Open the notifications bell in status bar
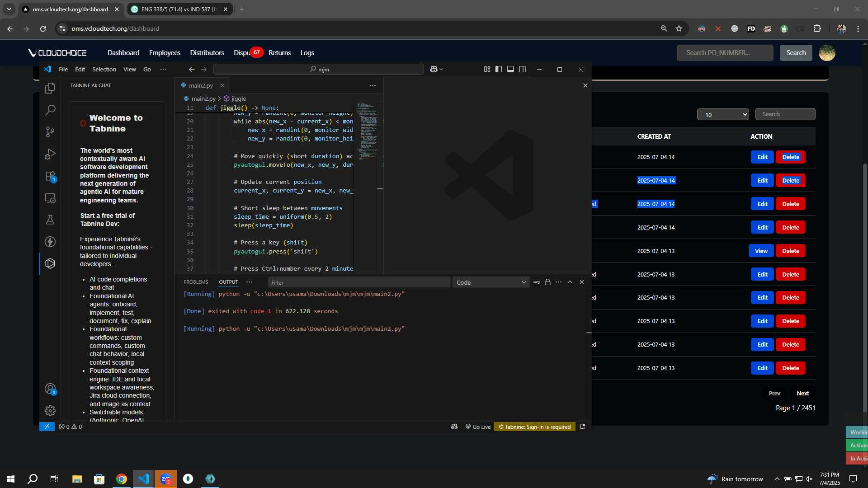Viewport: 868px width, 488px height. click(x=582, y=427)
